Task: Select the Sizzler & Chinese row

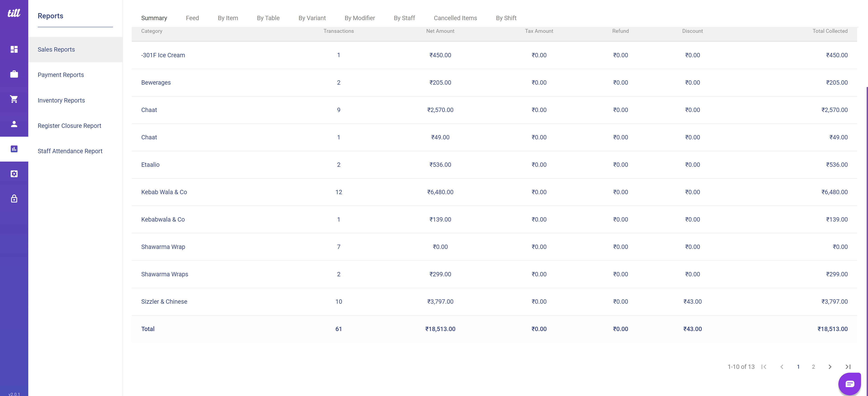Action: [x=494, y=302]
